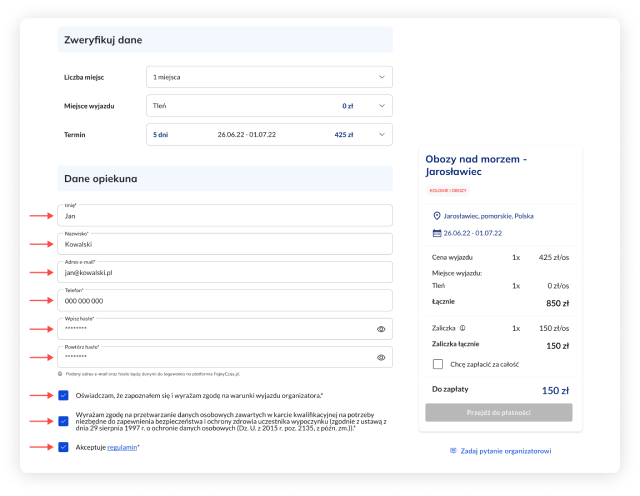Click the 'KOLONIE I OBOZY' category tag
Viewport: 640px width, 496px height.
[x=448, y=189]
